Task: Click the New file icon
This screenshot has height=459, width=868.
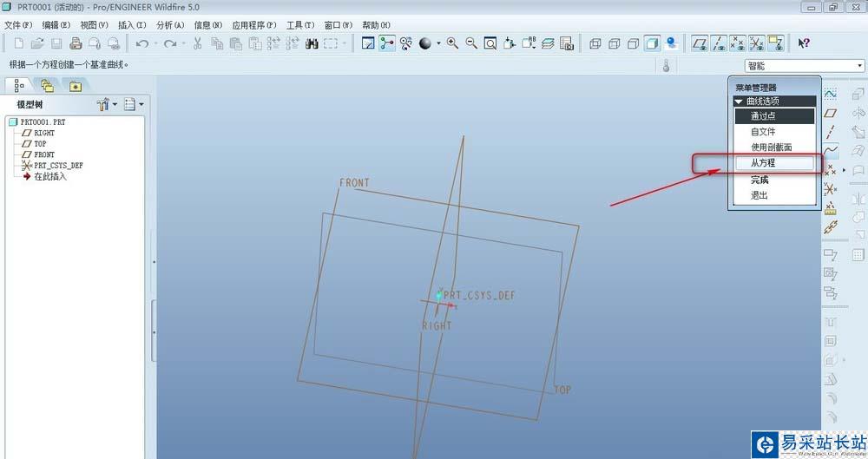Action: point(19,43)
